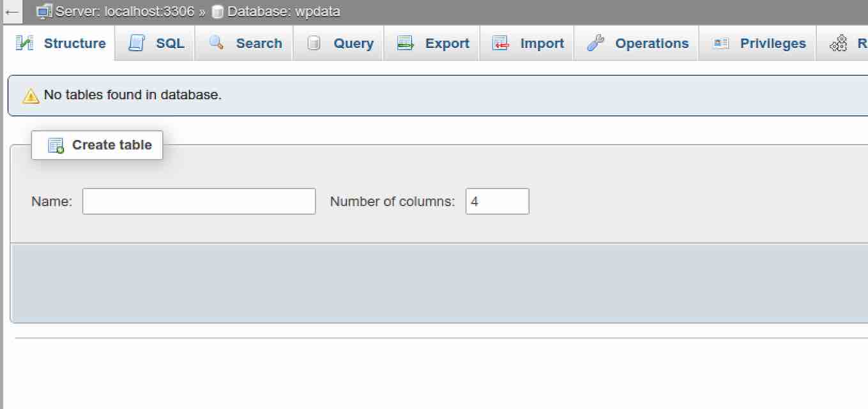Focus the table Name input field
The image size is (868, 409).
point(199,201)
